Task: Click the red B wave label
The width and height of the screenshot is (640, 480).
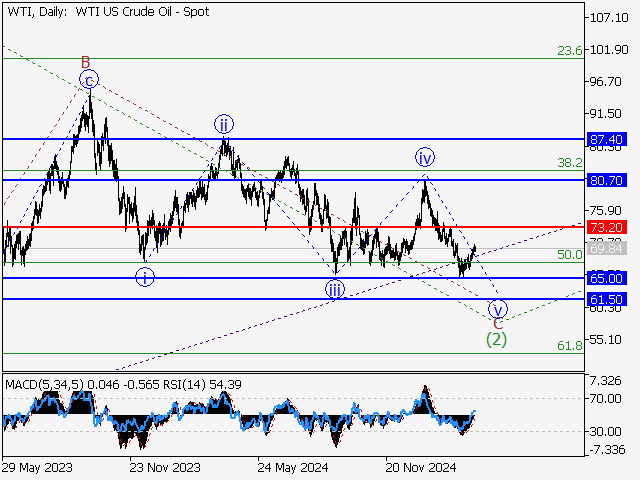Action: [86, 62]
